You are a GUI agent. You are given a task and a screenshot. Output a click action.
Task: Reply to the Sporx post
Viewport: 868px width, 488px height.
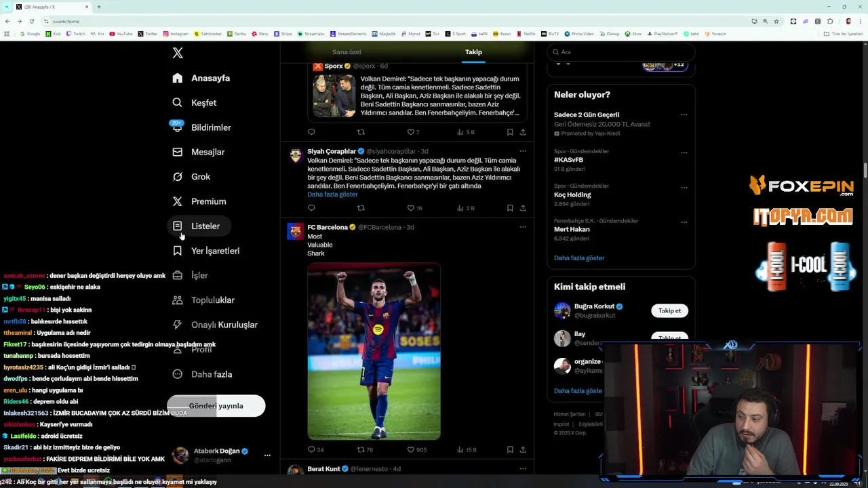pos(311,132)
